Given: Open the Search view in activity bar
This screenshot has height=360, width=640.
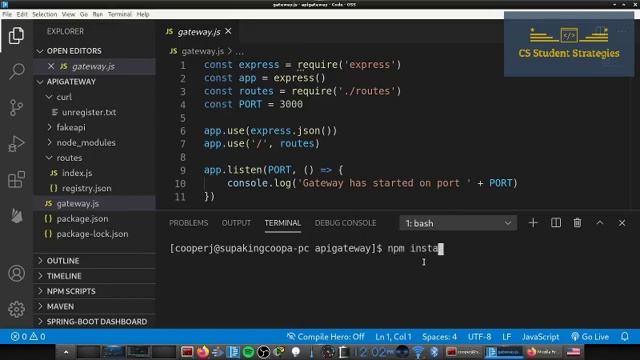Looking at the screenshot, I should click(x=16, y=71).
